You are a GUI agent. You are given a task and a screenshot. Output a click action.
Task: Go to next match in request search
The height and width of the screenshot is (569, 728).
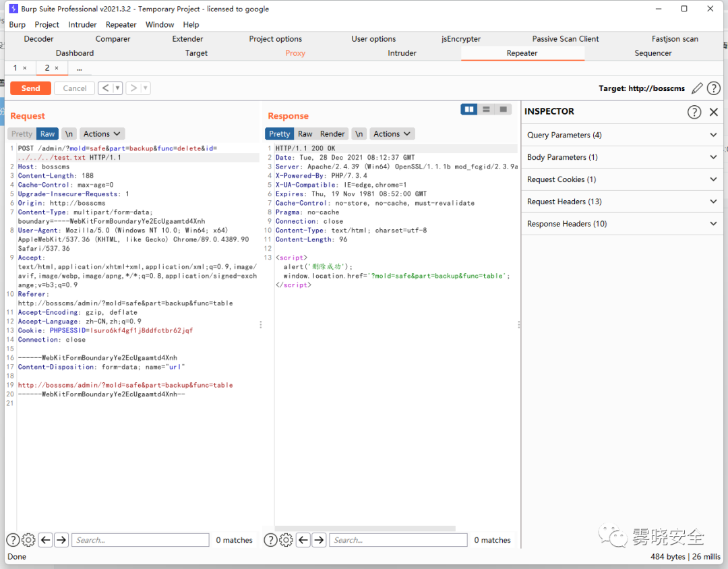(61, 540)
